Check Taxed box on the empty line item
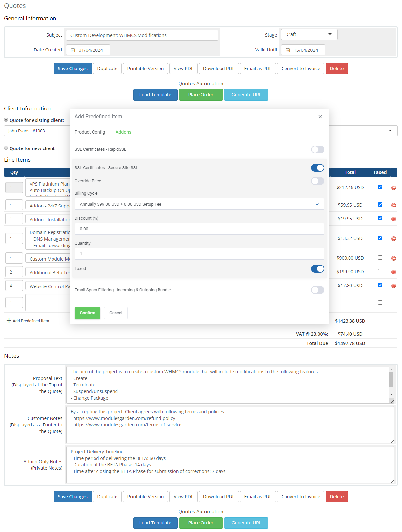The height and width of the screenshot is (532, 402). coord(380,303)
